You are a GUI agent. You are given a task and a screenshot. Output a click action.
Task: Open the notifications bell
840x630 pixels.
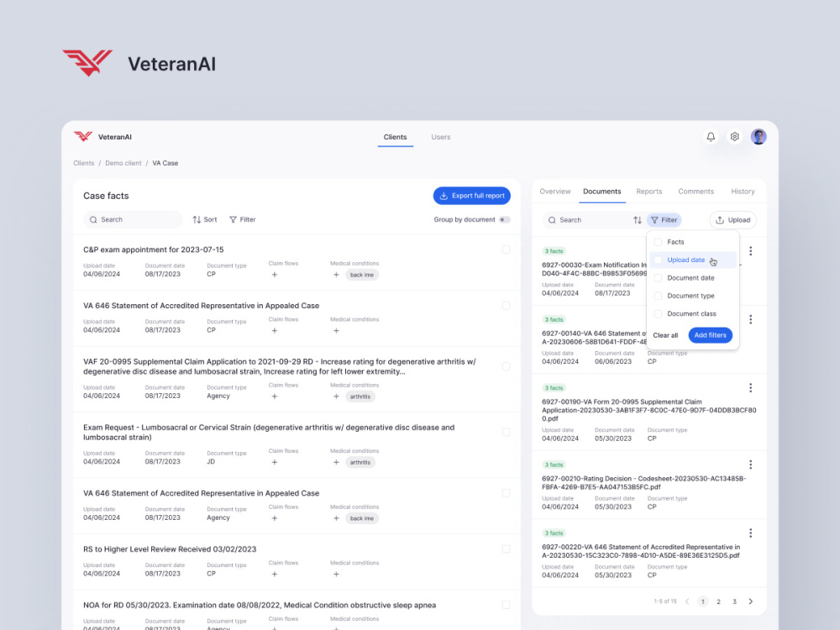pyautogui.click(x=711, y=137)
